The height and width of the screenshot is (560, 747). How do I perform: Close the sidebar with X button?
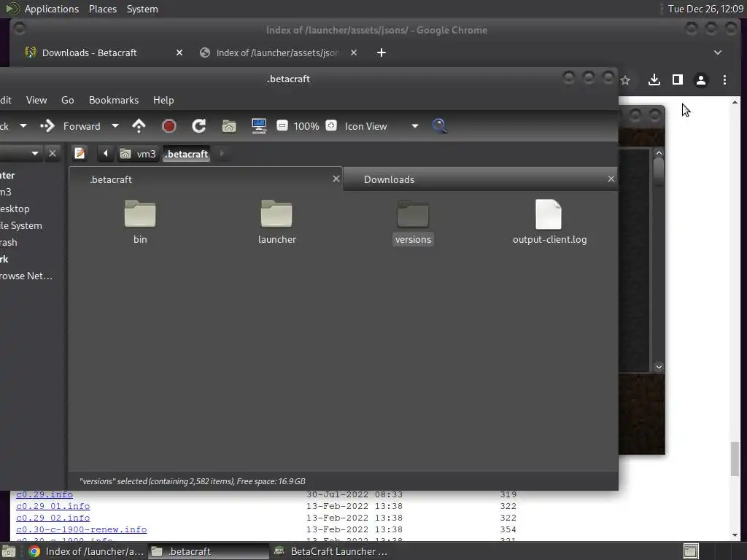[53, 153]
